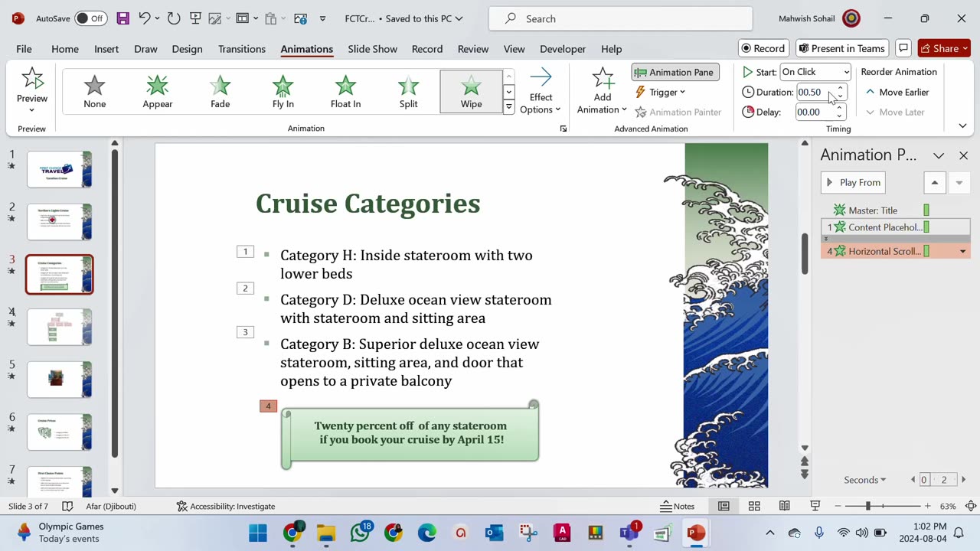This screenshot has width=980, height=551.
Task: Select slide 6 thumbnail
Action: [x=60, y=432]
